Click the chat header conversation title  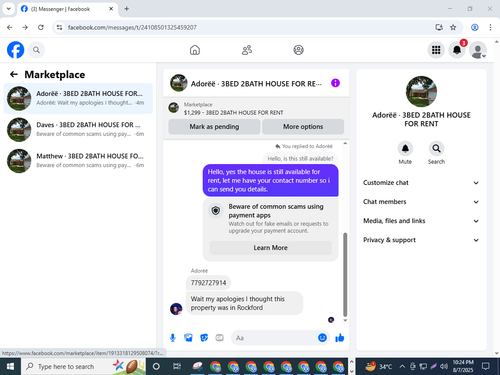coord(256,84)
